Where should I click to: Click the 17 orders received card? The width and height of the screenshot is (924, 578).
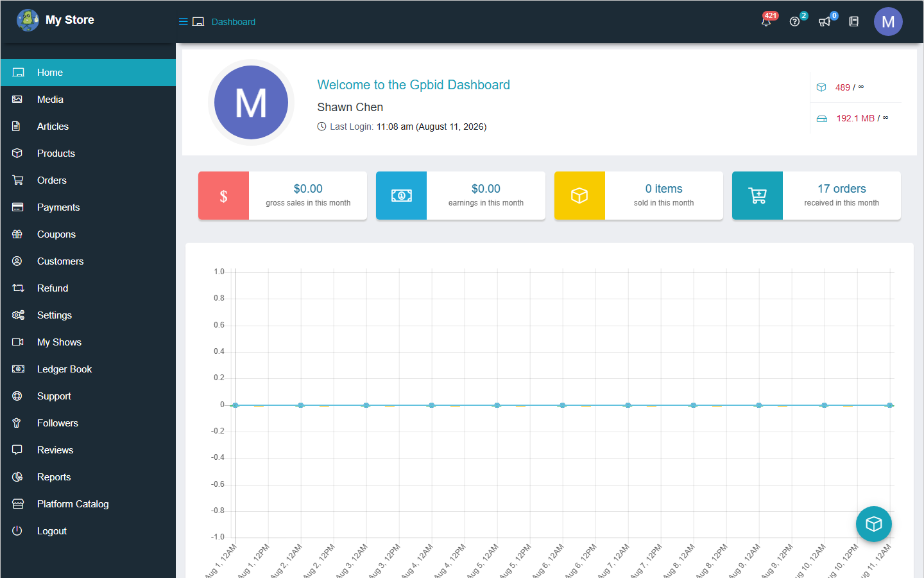[816, 195]
